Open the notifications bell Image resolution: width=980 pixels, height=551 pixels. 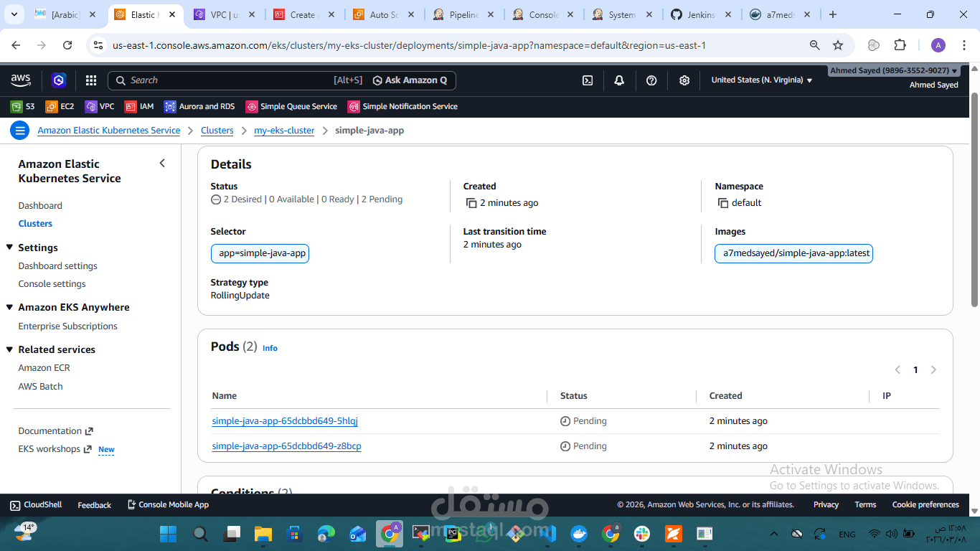pyautogui.click(x=619, y=80)
